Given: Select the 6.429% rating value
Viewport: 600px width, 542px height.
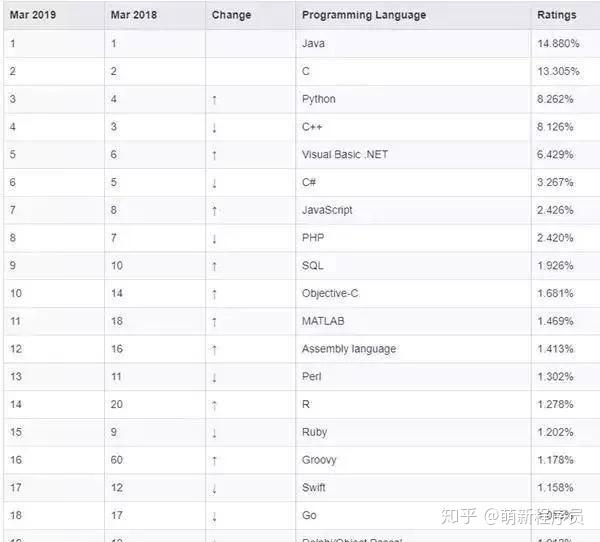Looking at the screenshot, I should coord(555,154).
